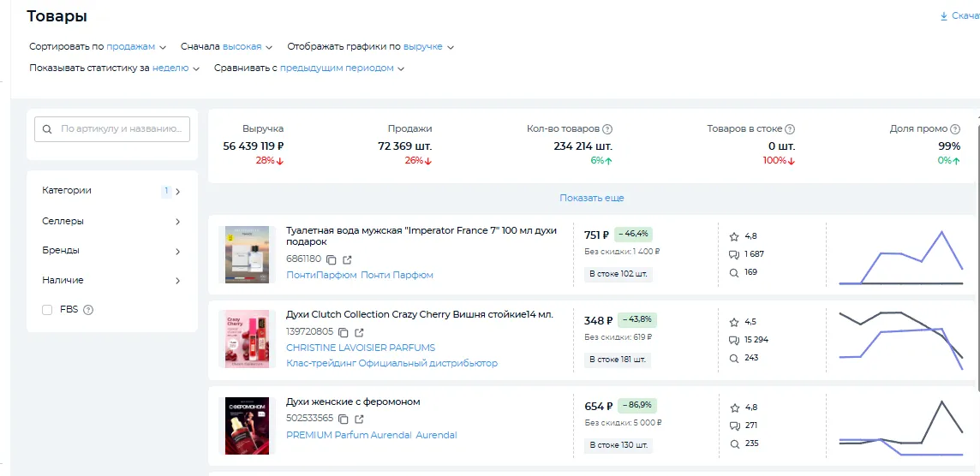Copy article number 139720805
Screen dimensions: 980x476
(x=344, y=332)
